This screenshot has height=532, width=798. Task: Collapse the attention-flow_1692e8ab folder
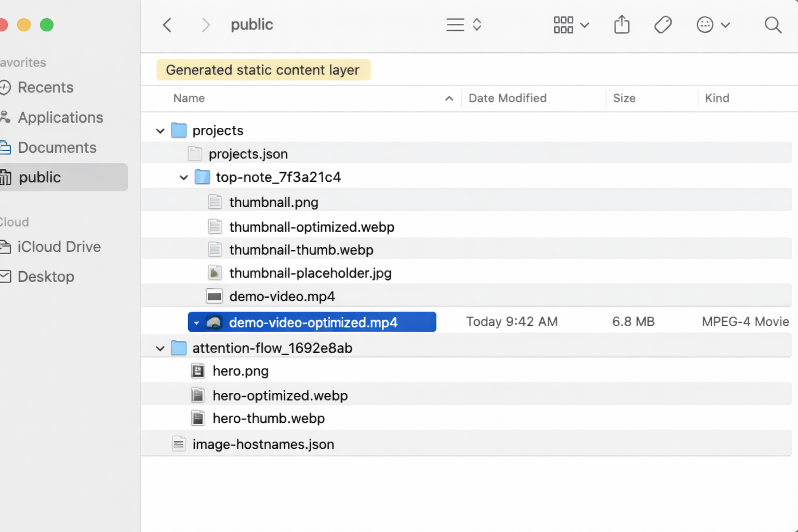click(160, 349)
